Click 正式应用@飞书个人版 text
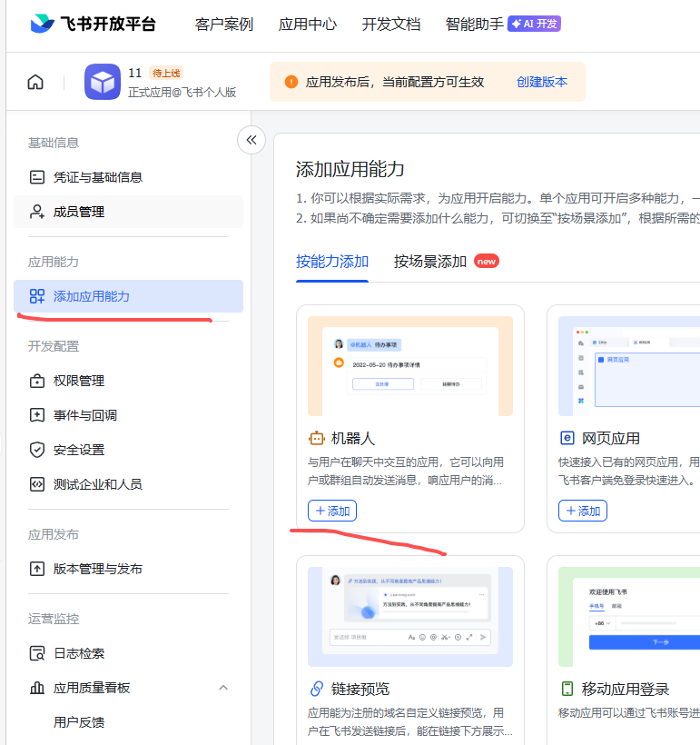This screenshot has width=700, height=745. point(182,92)
